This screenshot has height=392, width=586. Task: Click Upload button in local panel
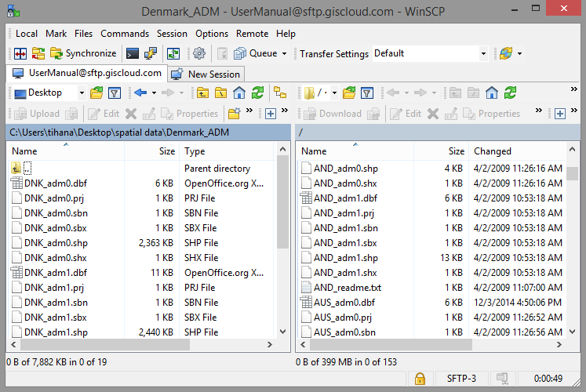tap(37, 114)
